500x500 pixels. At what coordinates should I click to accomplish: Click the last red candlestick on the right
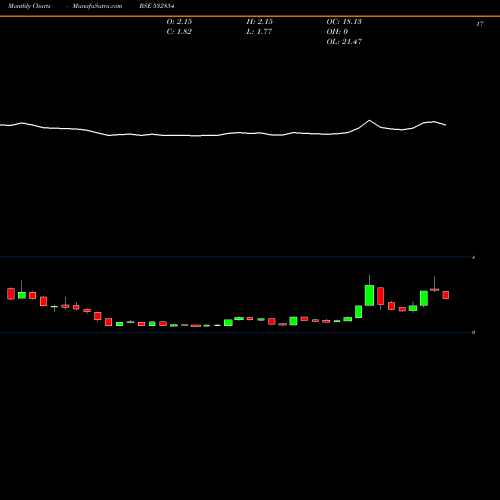click(x=446, y=295)
